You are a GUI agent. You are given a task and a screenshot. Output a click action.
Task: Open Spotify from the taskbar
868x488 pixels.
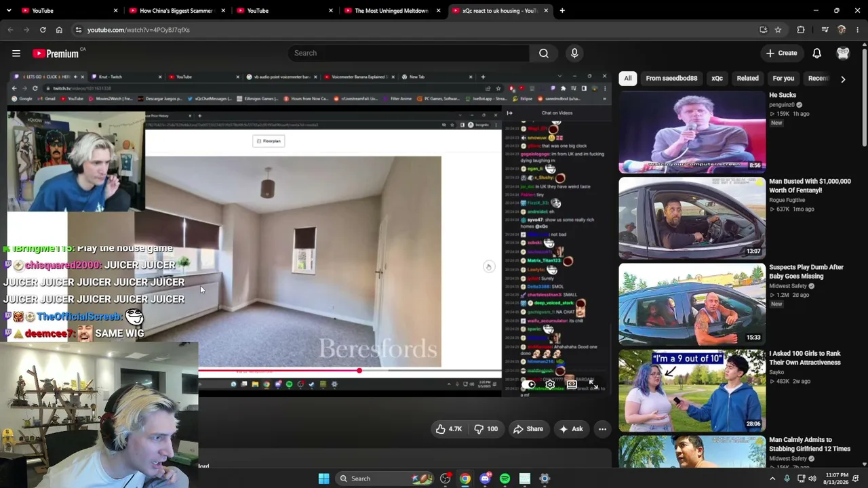point(505,479)
